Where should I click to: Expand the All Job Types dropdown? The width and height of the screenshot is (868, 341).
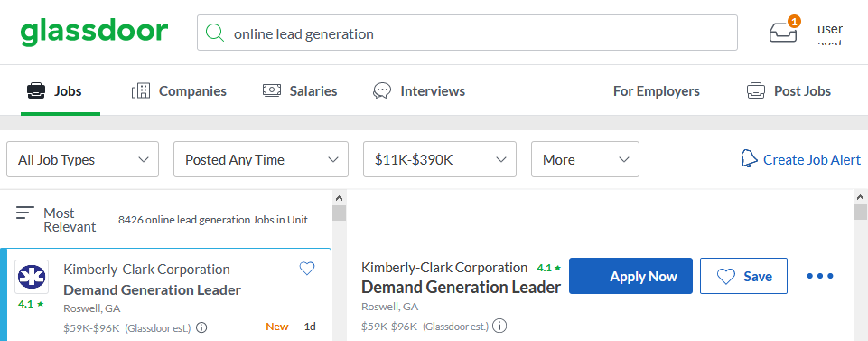(82, 160)
